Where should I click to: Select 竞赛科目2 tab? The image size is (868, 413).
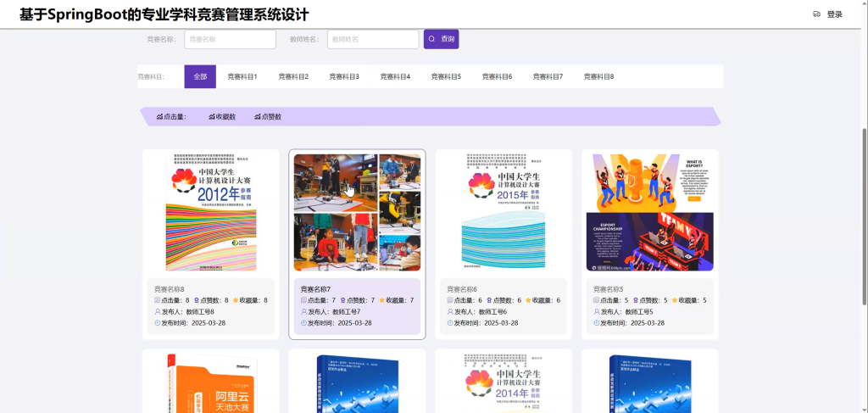(x=293, y=77)
